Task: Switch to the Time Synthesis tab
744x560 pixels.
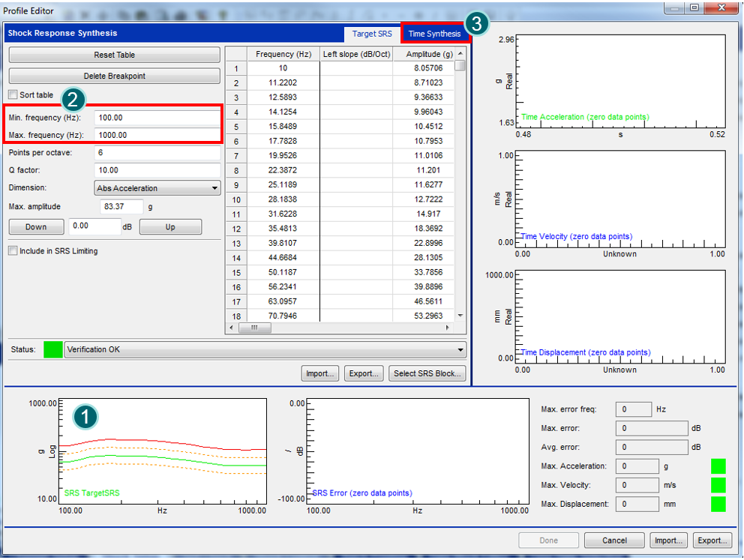Action: tap(434, 34)
